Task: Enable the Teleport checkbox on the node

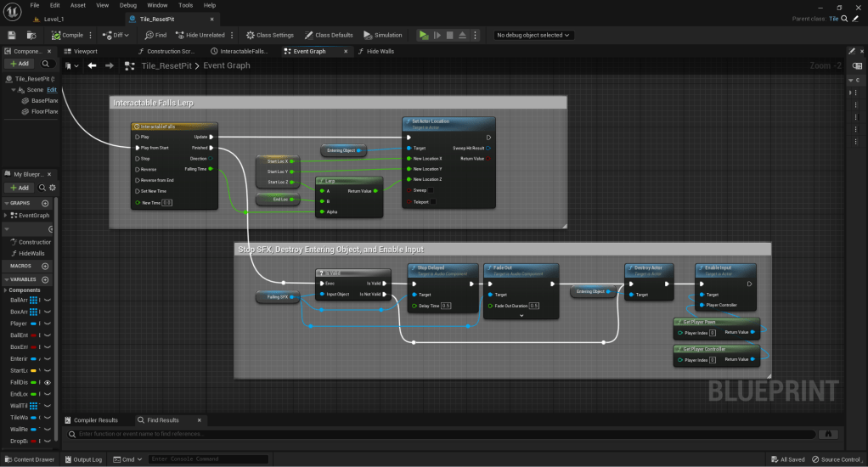Action: [x=433, y=202]
